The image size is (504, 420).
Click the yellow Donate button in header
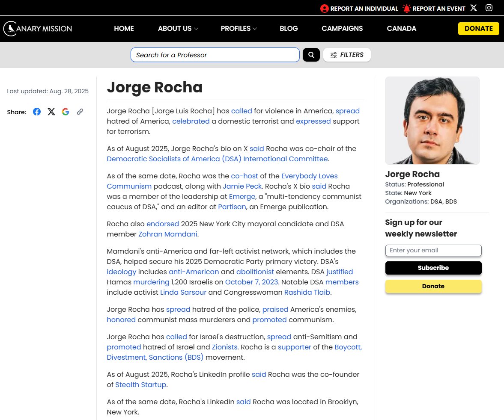(x=479, y=29)
